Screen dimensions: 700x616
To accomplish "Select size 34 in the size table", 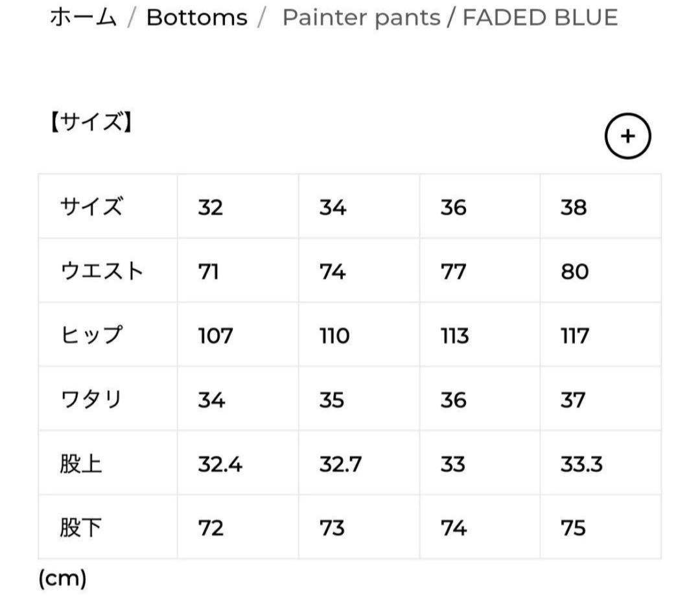I will pyautogui.click(x=332, y=207).
